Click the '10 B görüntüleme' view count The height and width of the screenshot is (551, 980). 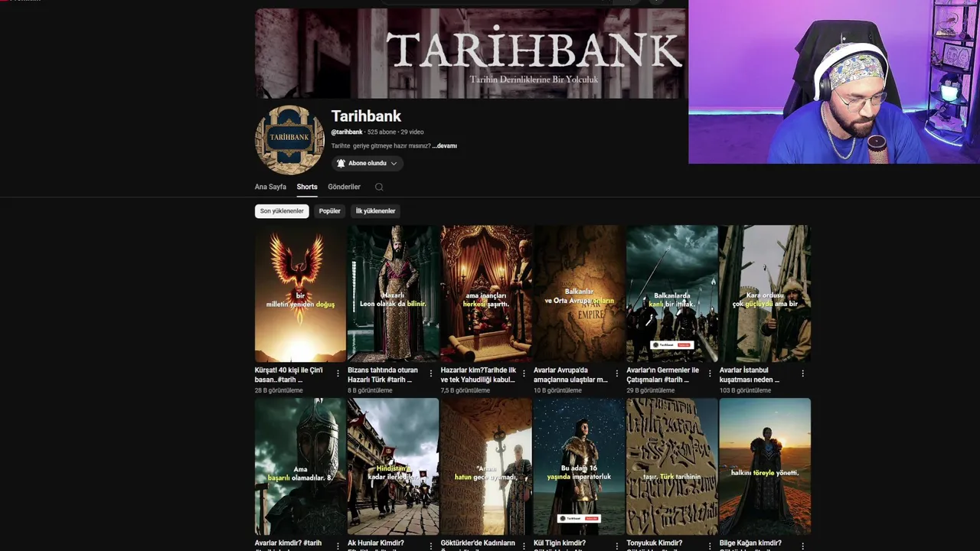click(557, 390)
